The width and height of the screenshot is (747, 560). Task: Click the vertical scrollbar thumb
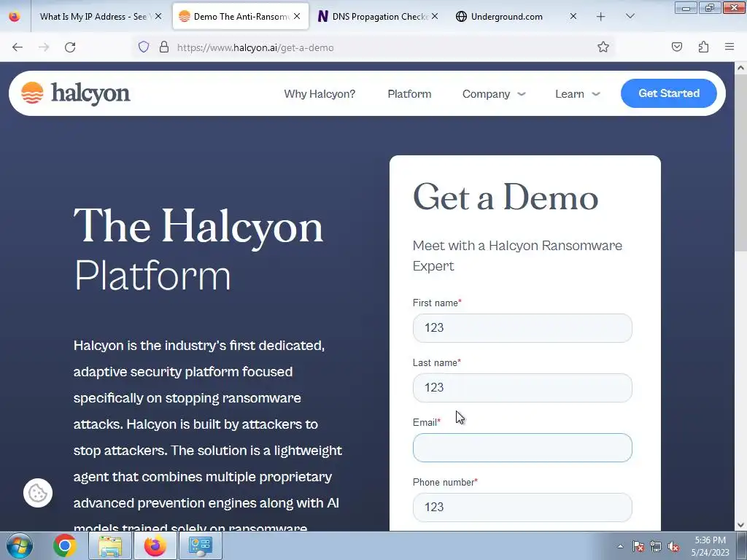coord(740,162)
